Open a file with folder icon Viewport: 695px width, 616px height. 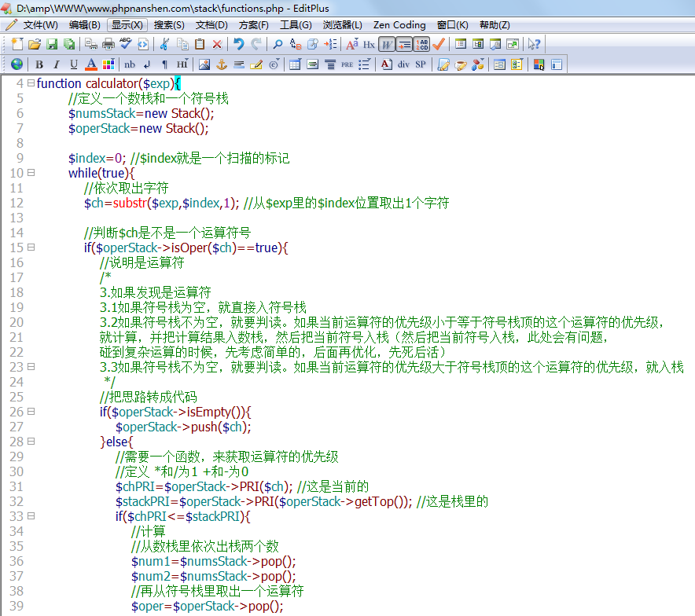[34, 44]
